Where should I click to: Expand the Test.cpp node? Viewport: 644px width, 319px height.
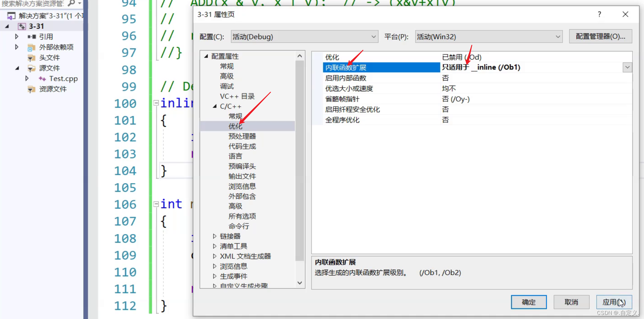27,78
